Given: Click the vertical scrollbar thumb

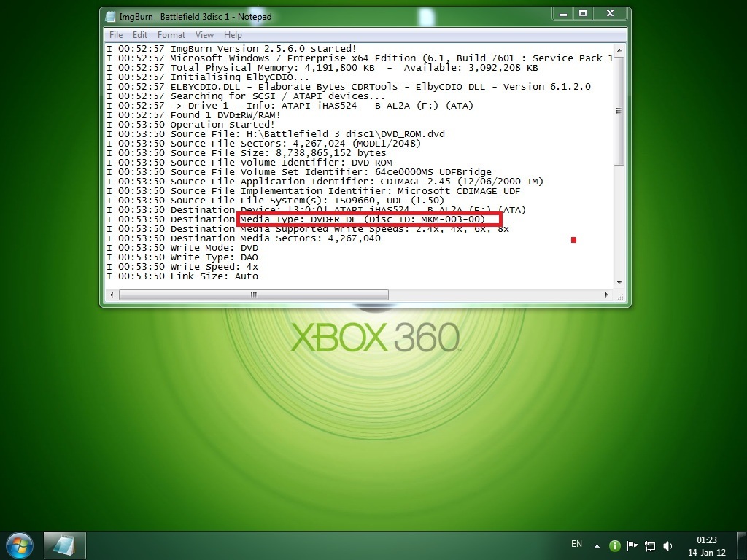Looking at the screenshot, I should pos(619,111).
